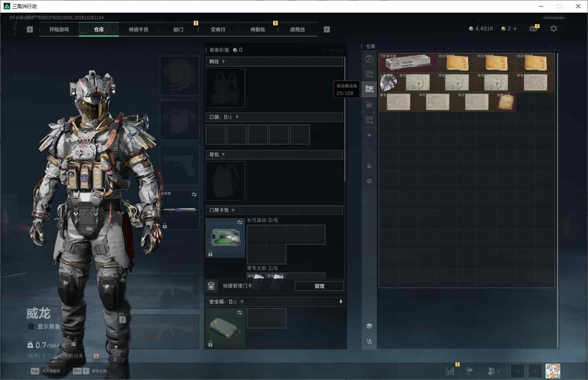Switch to the 开始游戏 tab

pyautogui.click(x=59, y=29)
